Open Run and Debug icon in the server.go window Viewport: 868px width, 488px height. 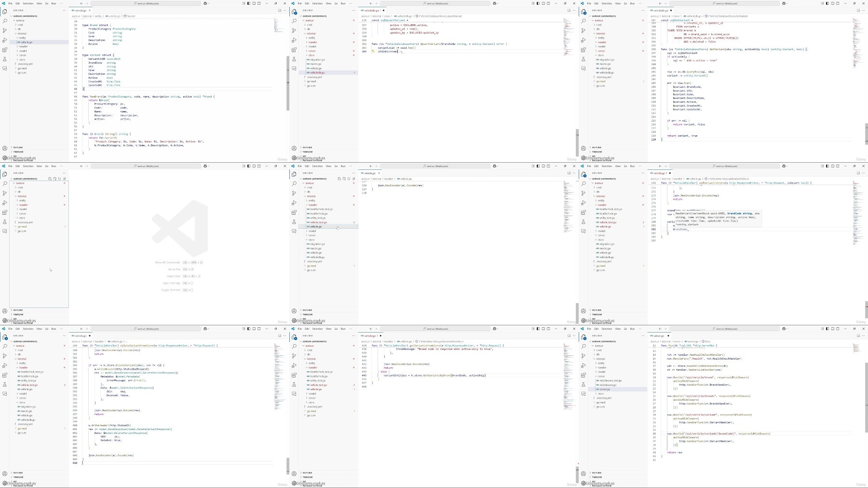583,365
